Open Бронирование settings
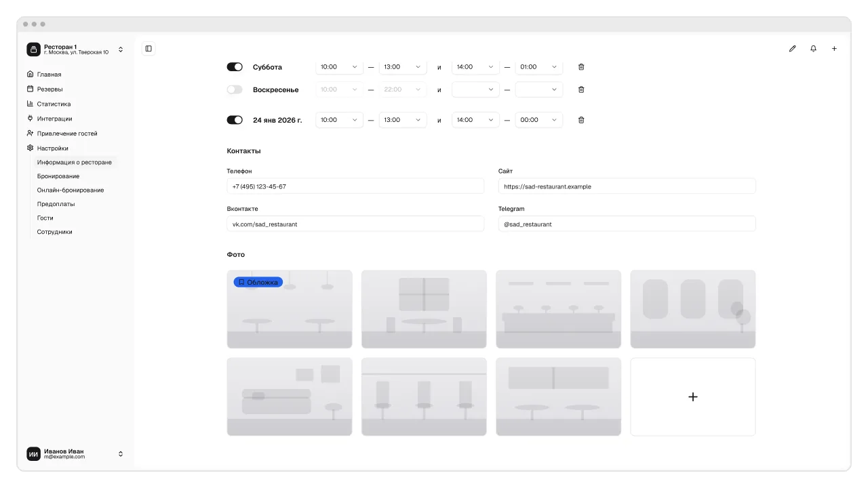The image size is (868, 488). [58, 176]
